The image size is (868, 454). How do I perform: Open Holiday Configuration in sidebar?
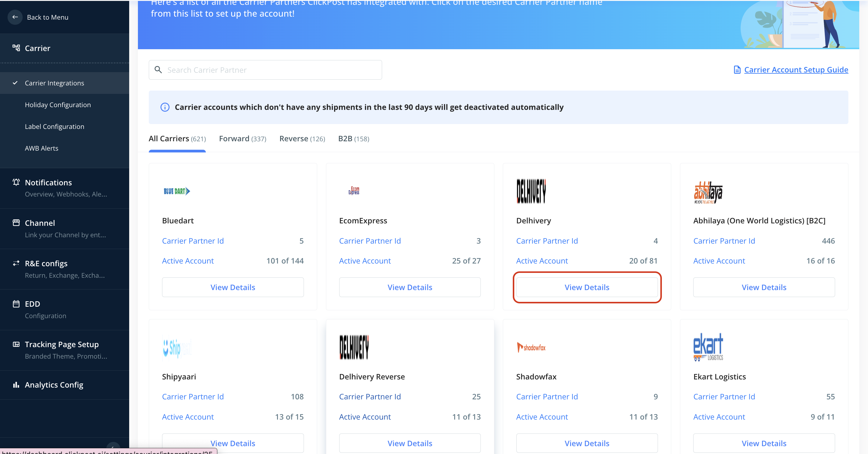point(58,105)
